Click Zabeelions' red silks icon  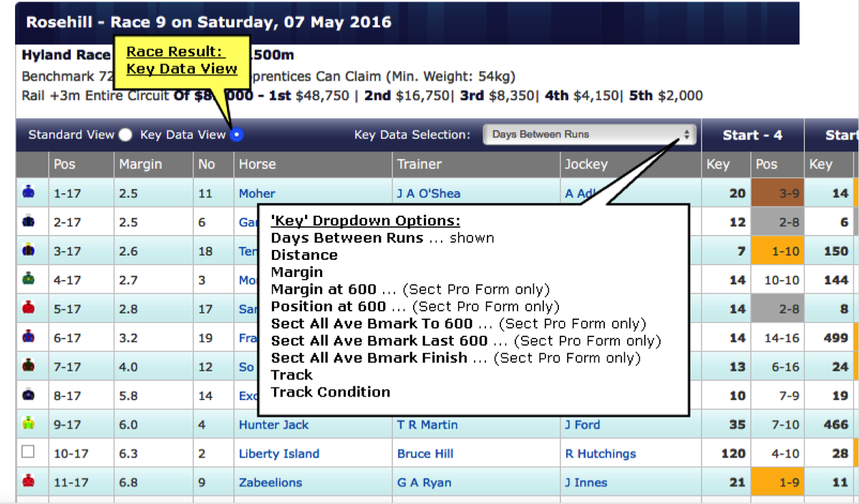[x=29, y=482]
